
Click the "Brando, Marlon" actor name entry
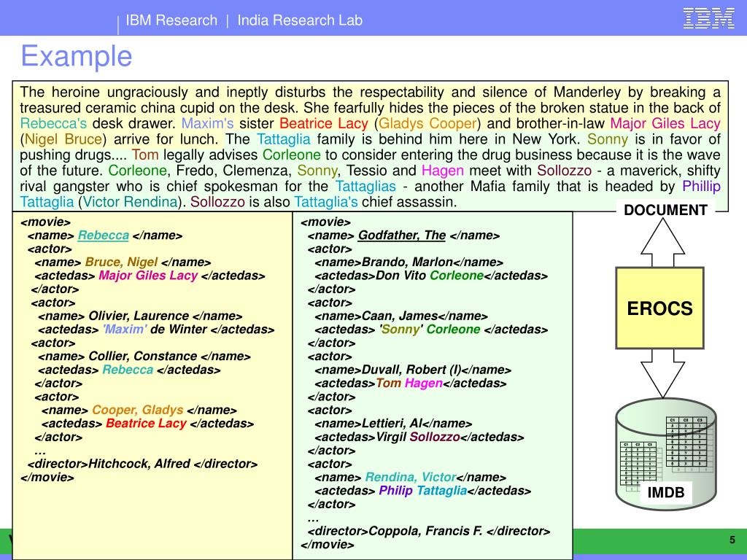point(407,262)
